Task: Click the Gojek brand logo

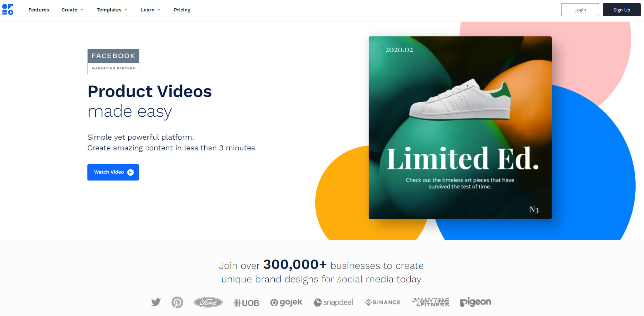Action: pos(286,302)
